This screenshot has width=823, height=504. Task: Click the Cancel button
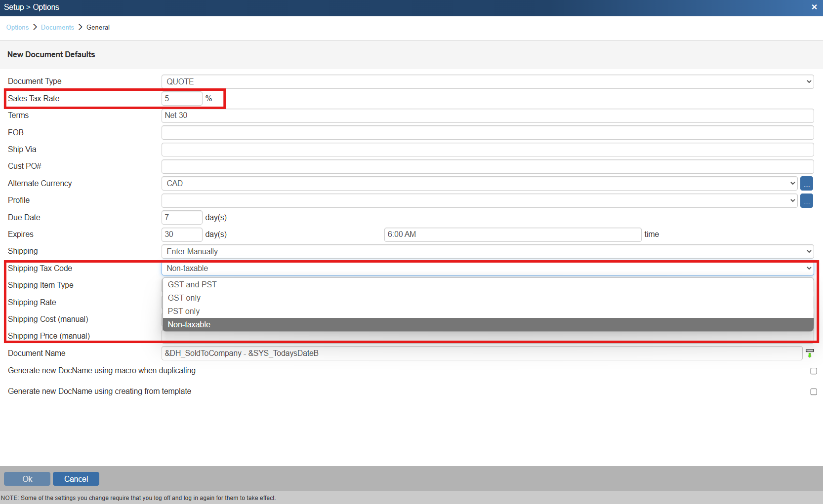coord(76,479)
